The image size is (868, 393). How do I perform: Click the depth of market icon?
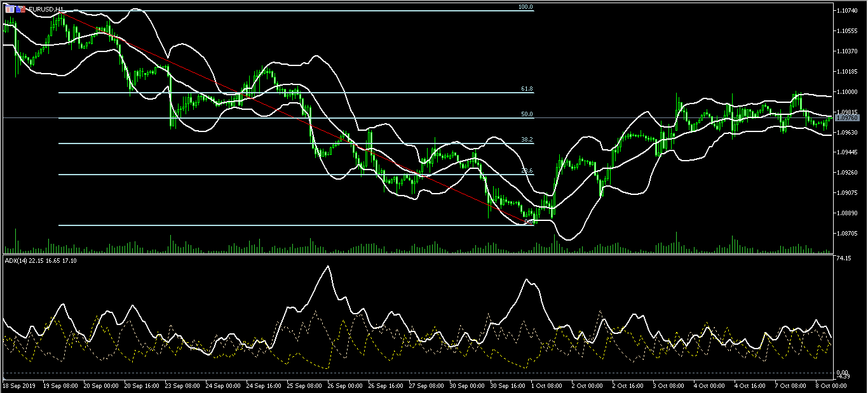pos(21,10)
